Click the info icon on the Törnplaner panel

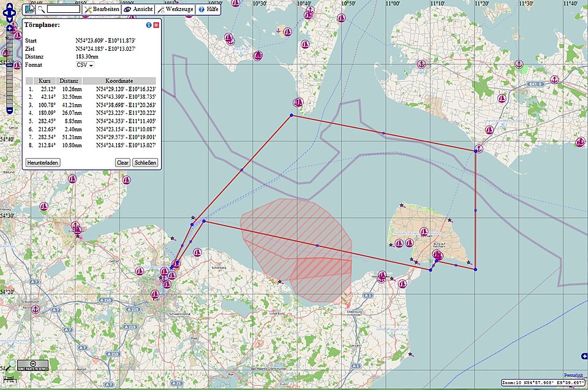tap(148, 25)
